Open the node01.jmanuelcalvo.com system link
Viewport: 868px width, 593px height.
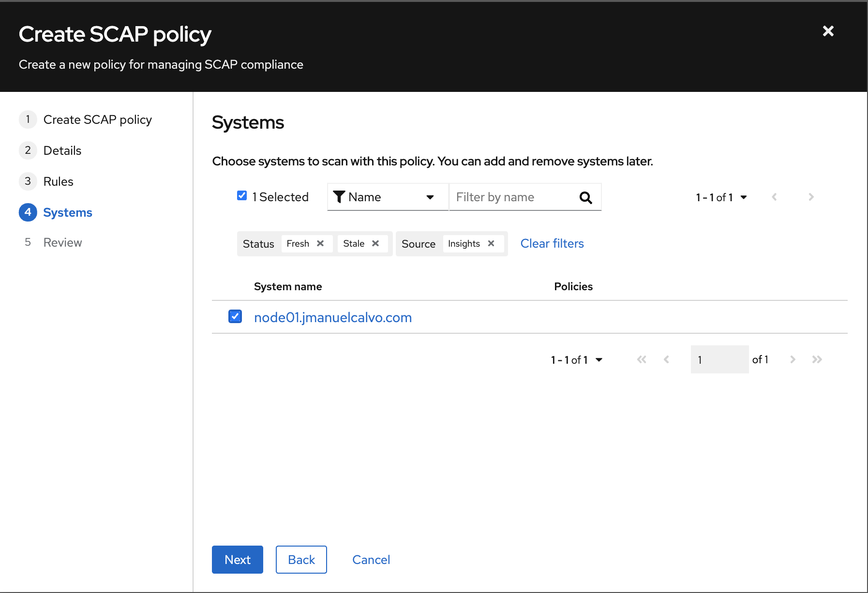(333, 317)
